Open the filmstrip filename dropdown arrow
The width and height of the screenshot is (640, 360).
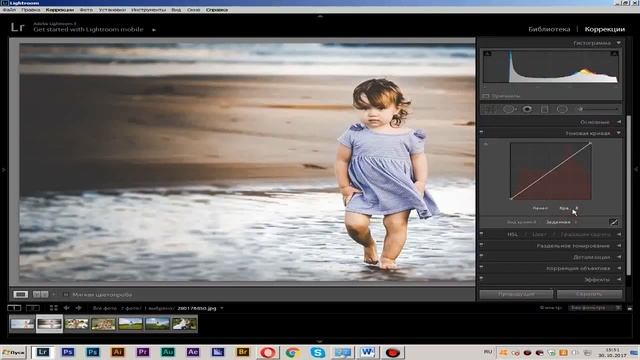[x=222, y=308]
